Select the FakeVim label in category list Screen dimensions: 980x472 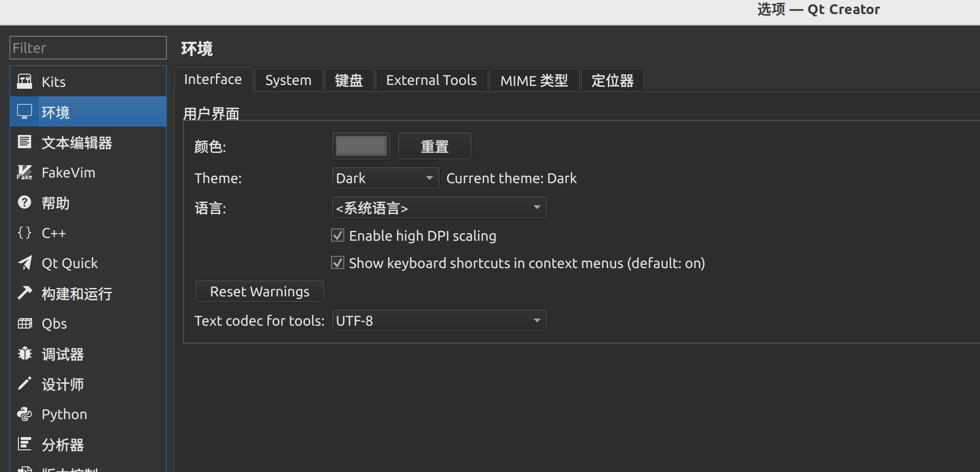click(68, 172)
